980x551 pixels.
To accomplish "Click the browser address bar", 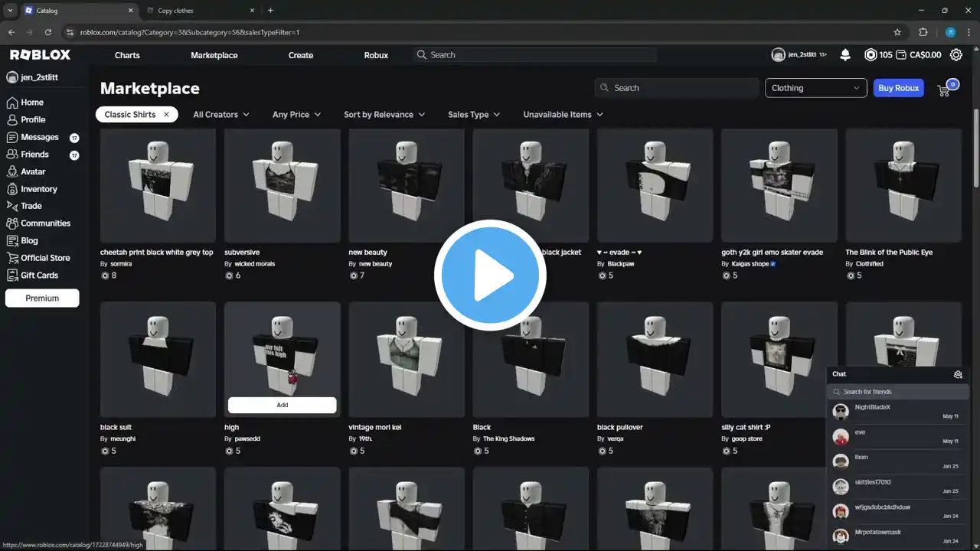I will (x=475, y=32).
